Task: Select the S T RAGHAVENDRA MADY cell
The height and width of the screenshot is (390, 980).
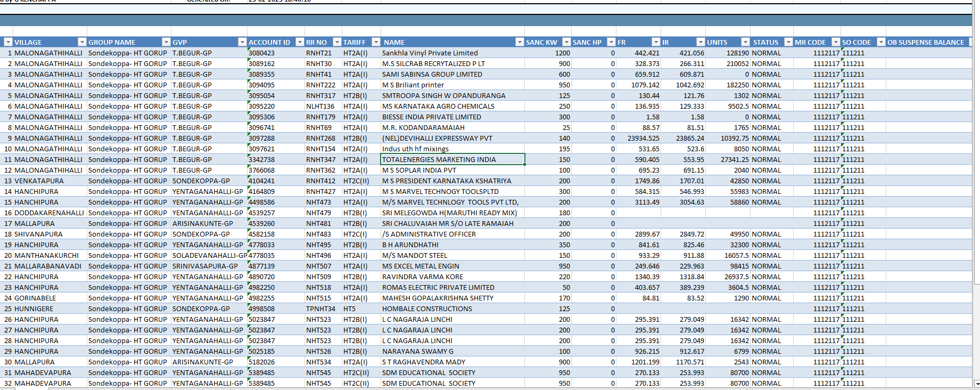Action: (452, 362)
